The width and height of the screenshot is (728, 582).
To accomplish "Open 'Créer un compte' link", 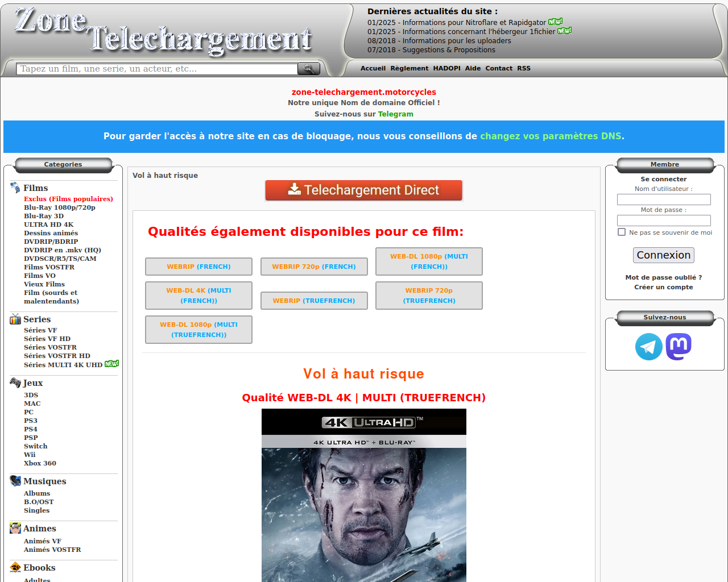I will [664, 287].
